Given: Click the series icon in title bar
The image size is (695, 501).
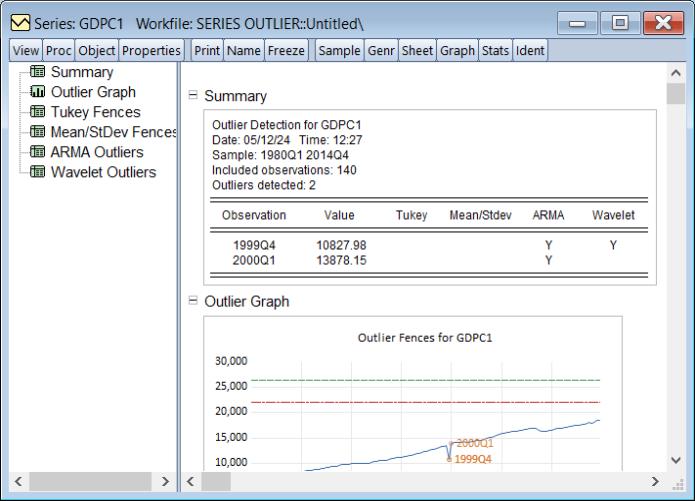Looking at the screenshot, I should tap(17, 21).
